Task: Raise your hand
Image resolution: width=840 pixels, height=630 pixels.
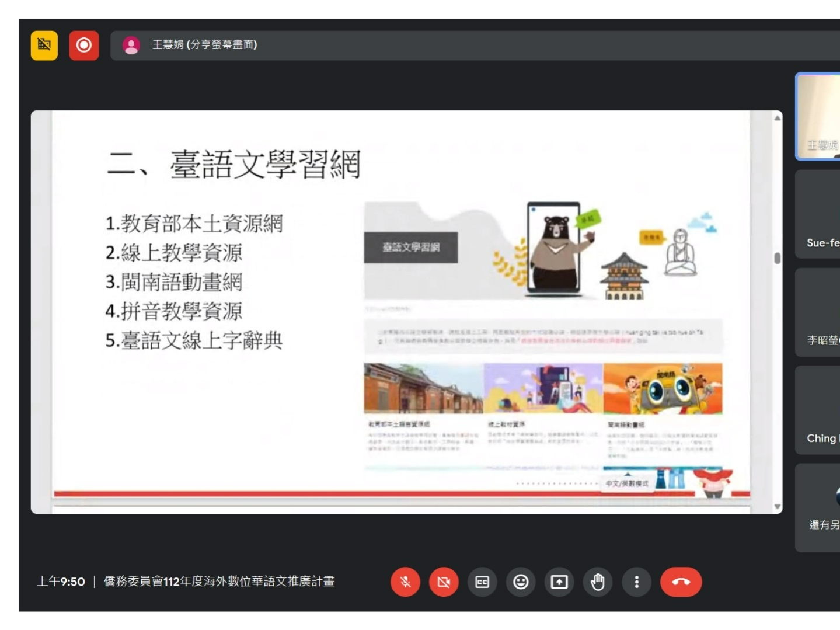Action: [x=598, y=582]
